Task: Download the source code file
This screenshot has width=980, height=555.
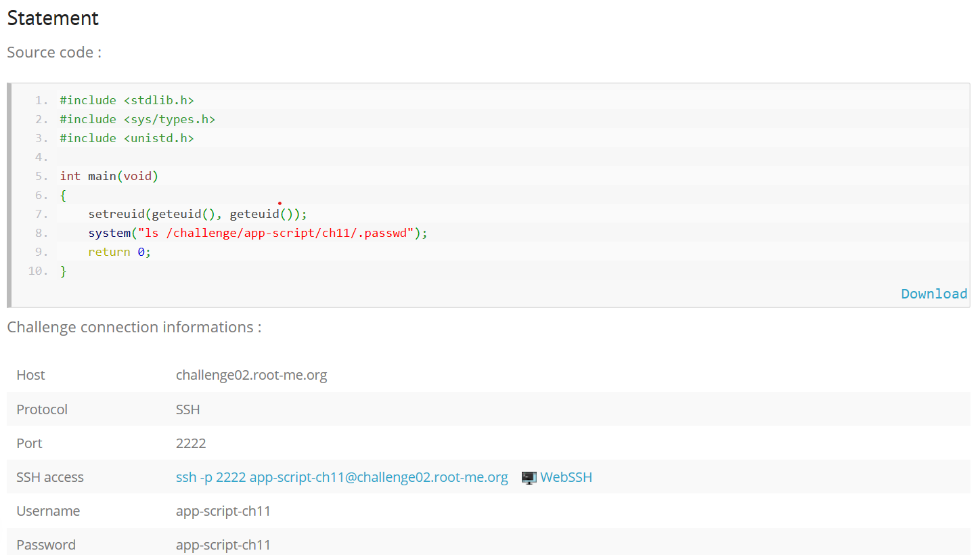Action: click(934, 294)
